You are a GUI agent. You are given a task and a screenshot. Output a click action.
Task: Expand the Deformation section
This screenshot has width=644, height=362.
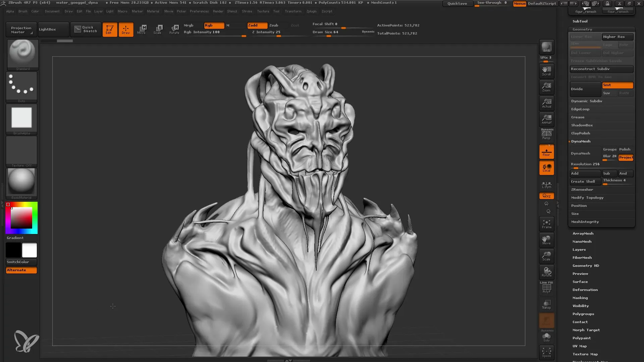tap(585, 290)
